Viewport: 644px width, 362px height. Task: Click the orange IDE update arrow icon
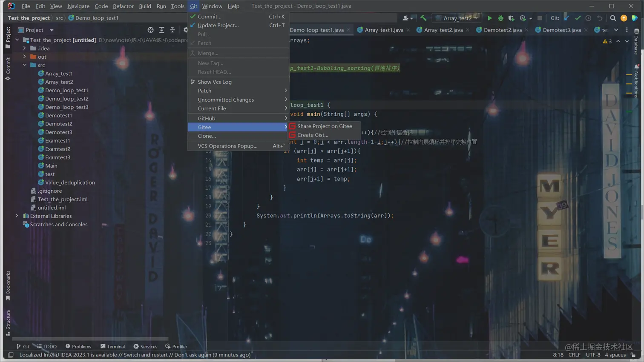click(624, 18)
